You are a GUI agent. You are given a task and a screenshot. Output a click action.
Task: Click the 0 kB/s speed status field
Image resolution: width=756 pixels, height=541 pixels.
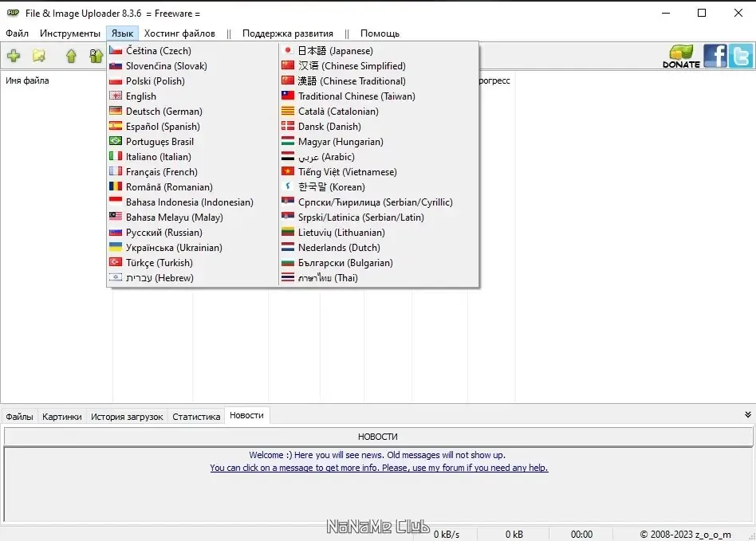click(447, 535)
